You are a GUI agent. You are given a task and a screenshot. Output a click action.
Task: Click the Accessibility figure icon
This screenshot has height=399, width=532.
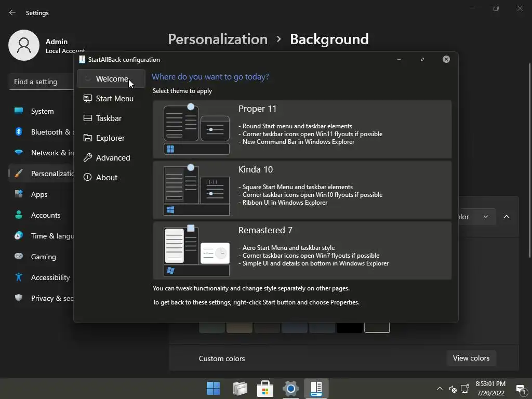tap(19, 277)
